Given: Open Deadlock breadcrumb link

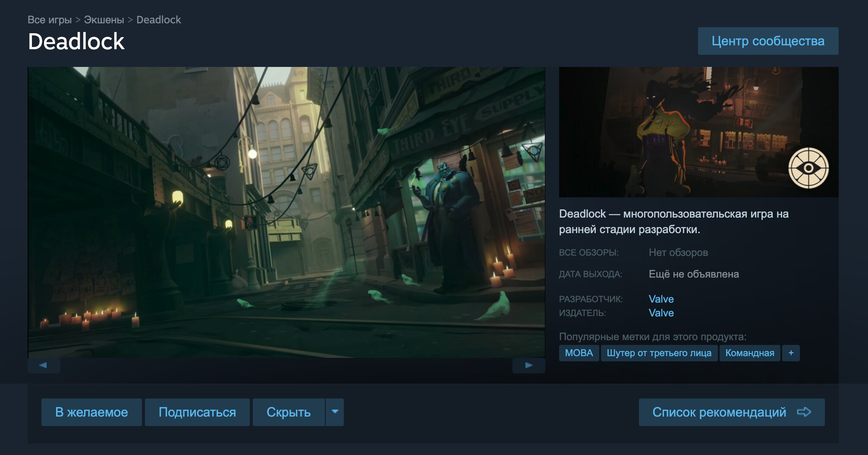Looking at the screenshot, I should click(159, 20).
